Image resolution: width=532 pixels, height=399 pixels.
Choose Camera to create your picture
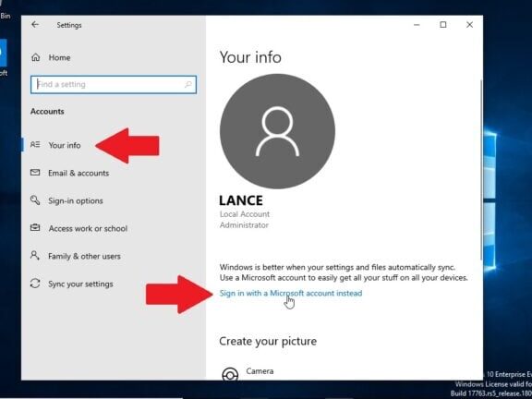[260, 371]
